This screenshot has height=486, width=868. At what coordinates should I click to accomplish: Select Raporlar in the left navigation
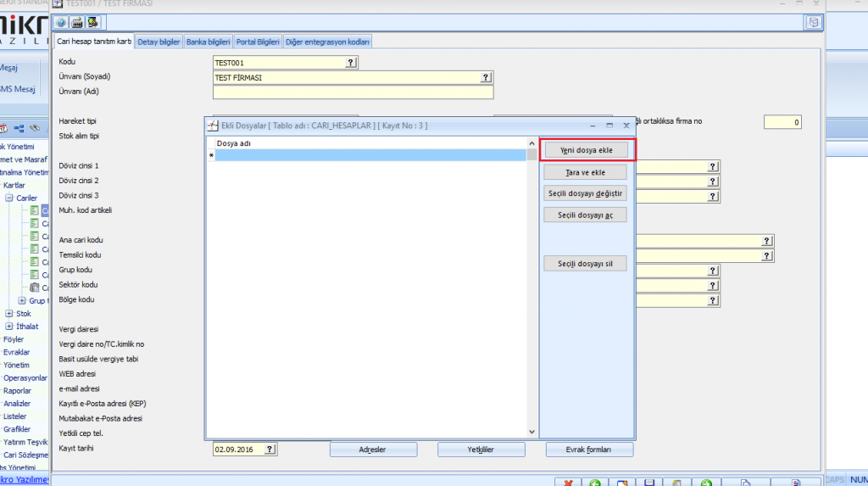[18, 391]
